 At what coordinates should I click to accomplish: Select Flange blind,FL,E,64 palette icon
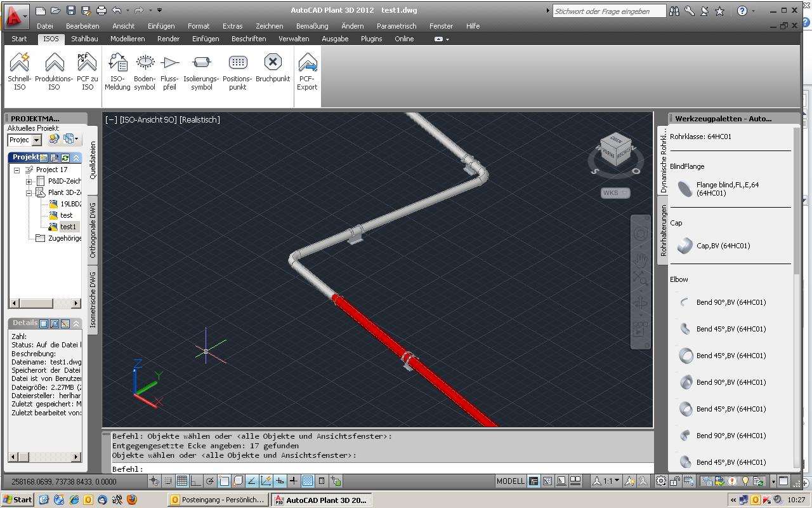[x=684, y=189]
